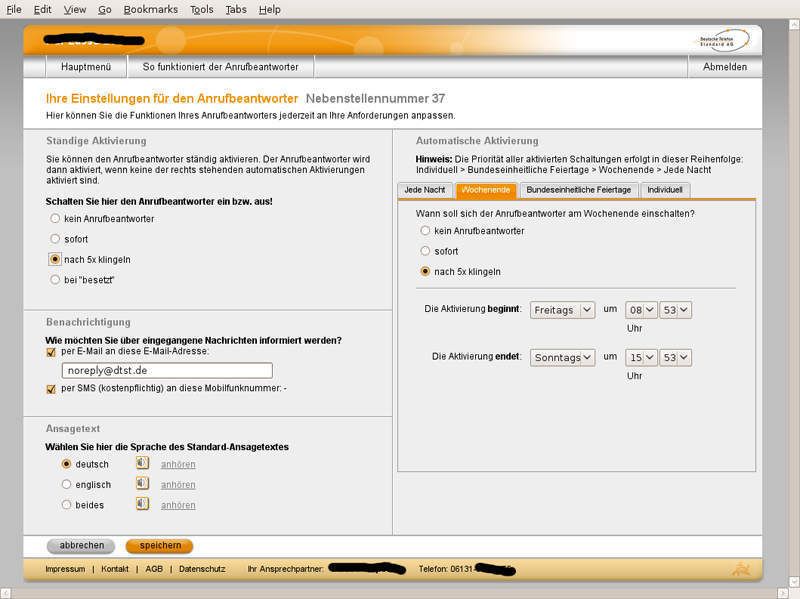Click the abbrechen button
800x599 pixels.
[x=81, y=545]
